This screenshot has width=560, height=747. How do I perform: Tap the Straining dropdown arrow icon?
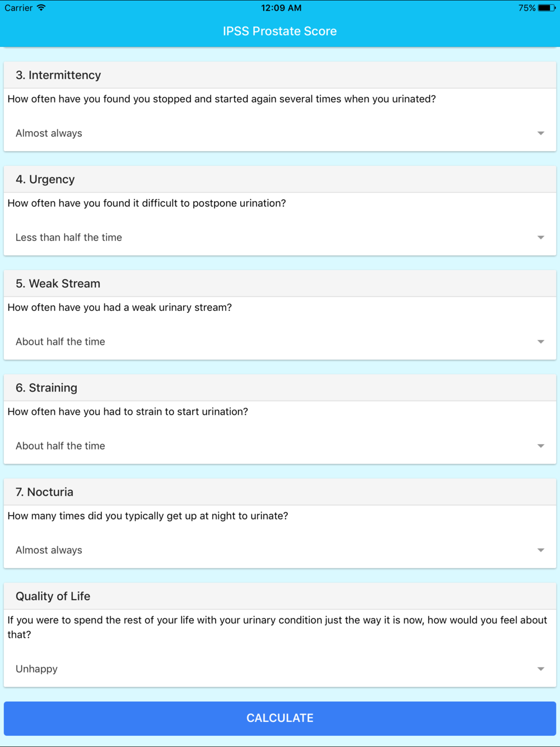[x=540, y=446]
